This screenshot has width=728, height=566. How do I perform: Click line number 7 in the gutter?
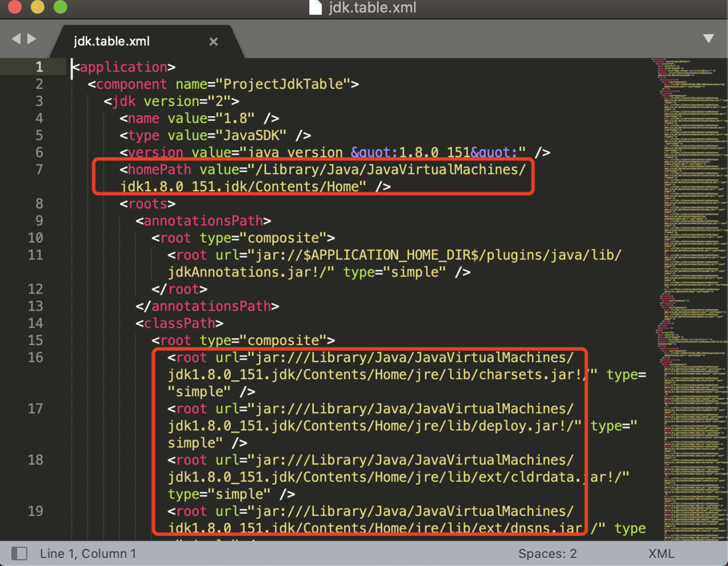(x=39, y=170)
